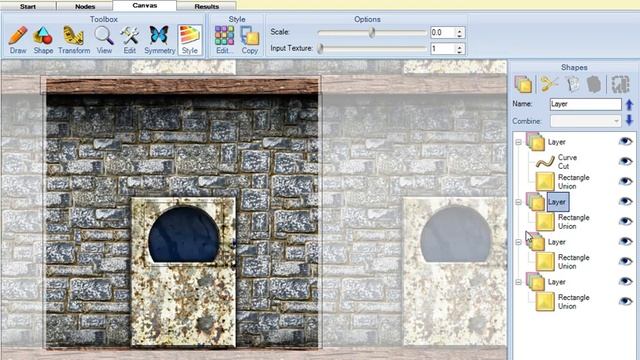Toggle eye of the highlighted Layer
This screenshot has height=360, width=640.
tap(625, 201)
